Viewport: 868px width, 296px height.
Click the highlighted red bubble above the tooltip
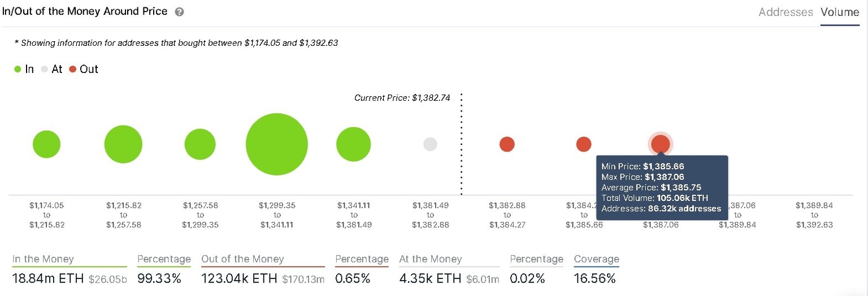coord(661,144)
